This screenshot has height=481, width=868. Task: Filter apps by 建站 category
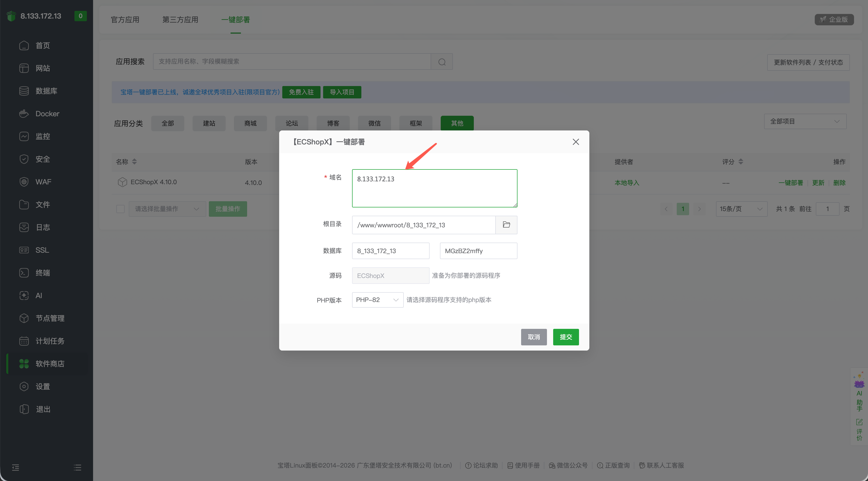(x=209, y=123)
